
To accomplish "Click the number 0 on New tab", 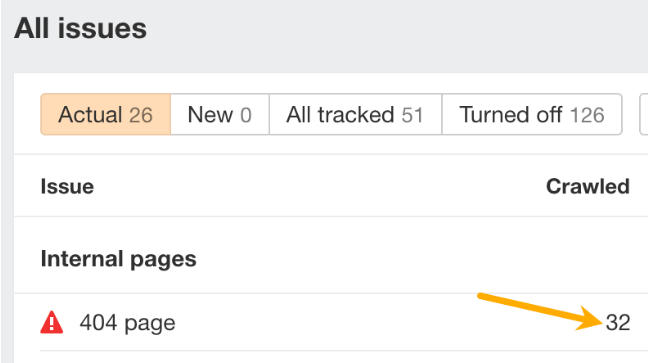I will 246,115.
